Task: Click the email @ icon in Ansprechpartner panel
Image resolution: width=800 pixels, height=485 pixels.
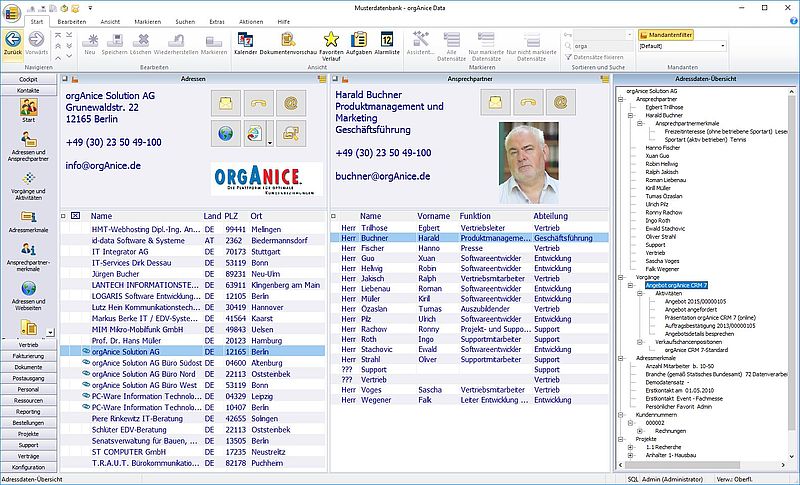Action: [561, 102]
